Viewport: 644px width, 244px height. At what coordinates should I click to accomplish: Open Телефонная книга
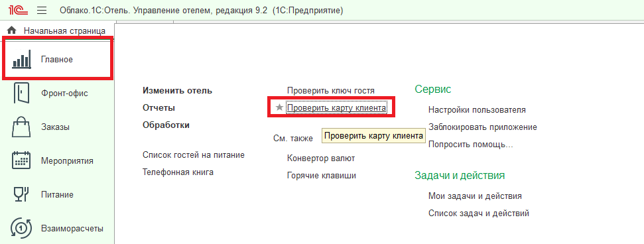[x=178, y=172]
